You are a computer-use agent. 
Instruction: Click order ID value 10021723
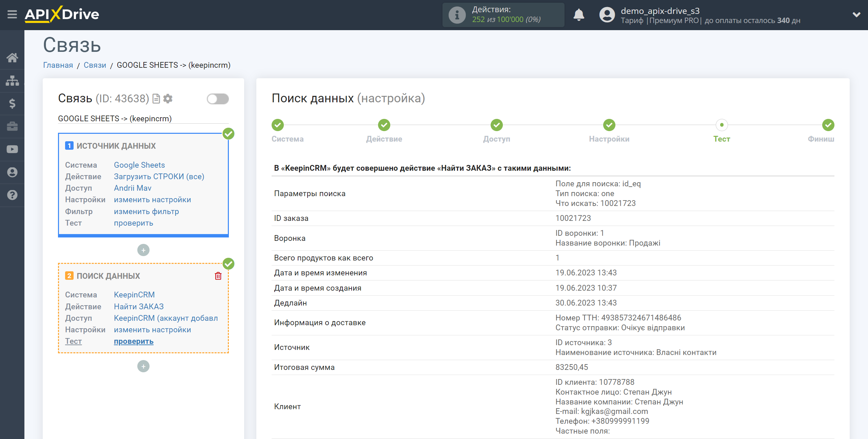[x=573, y=218]
